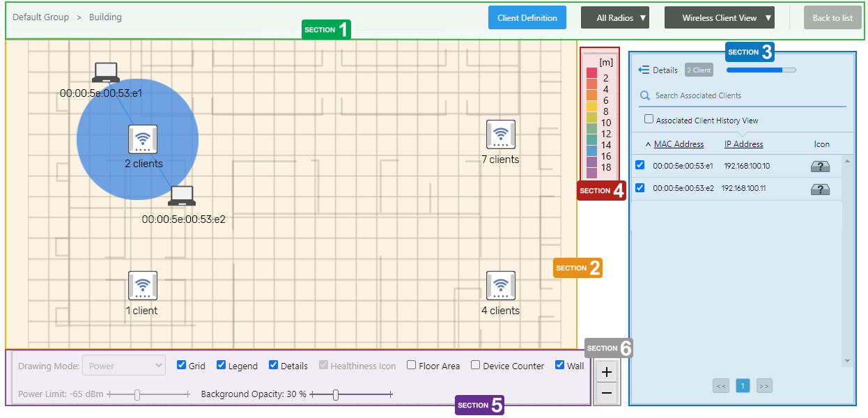
Task: Open the All Radios dropdown
Action: [614, 18]
